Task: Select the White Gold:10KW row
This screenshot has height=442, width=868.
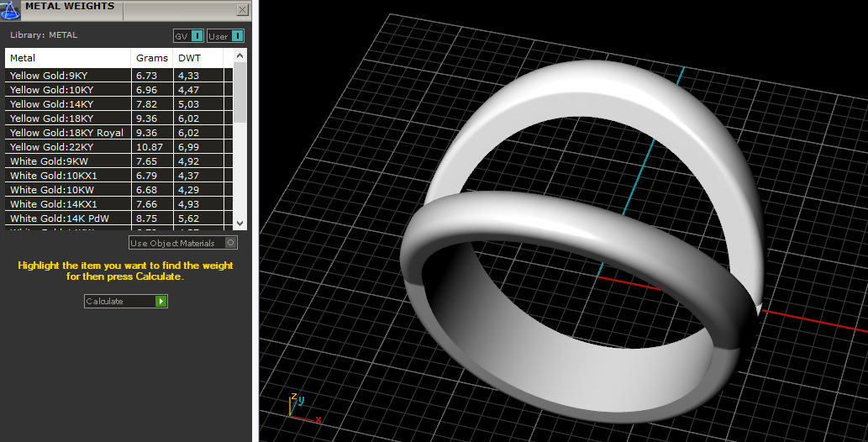Action: coord(118,190)
